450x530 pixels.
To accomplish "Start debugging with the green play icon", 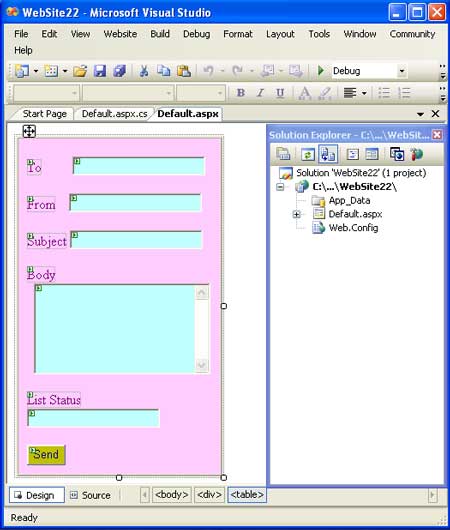I will pos(321,71).
